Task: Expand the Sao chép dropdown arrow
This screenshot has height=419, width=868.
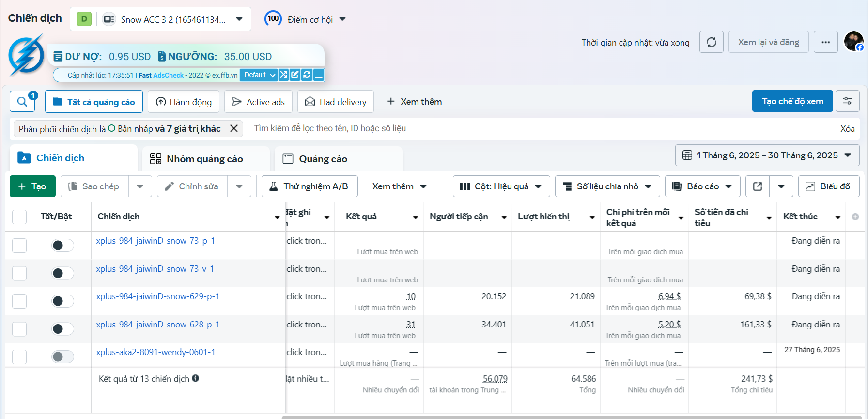Action: click(140, 186)
